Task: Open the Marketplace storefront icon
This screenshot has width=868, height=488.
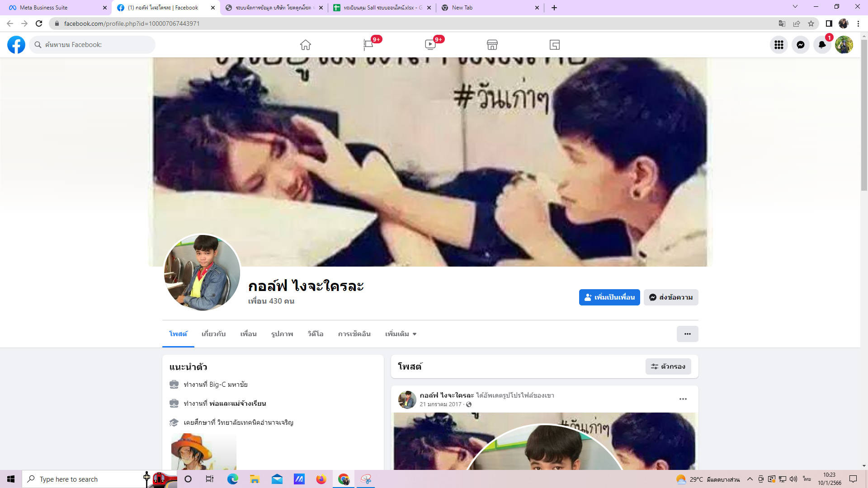Action: point(492,45)
